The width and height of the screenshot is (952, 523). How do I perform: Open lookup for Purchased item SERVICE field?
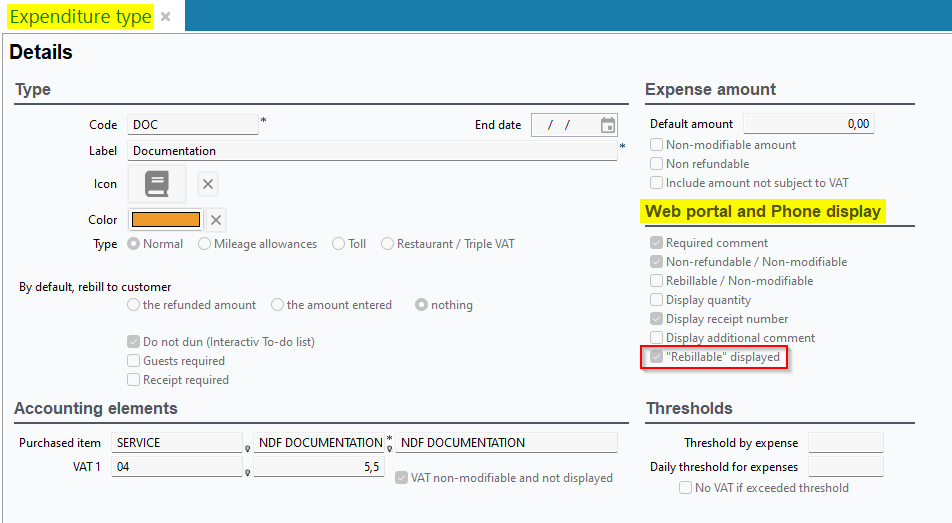pos(247,448)
